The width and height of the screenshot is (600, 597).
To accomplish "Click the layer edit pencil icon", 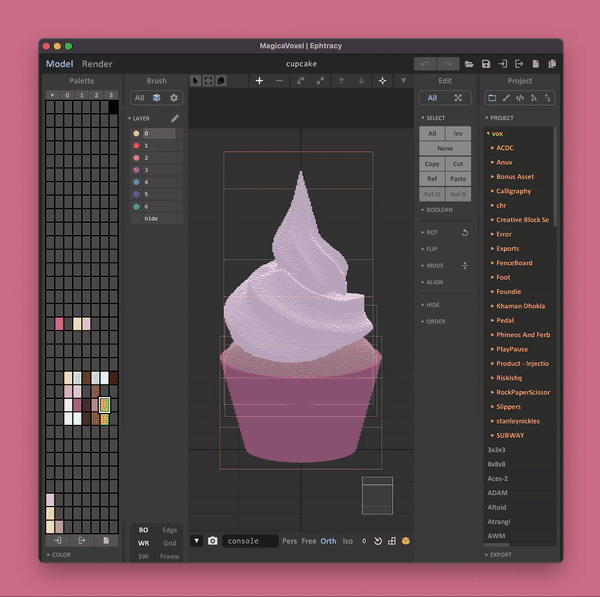I will (x=174, y=119).
